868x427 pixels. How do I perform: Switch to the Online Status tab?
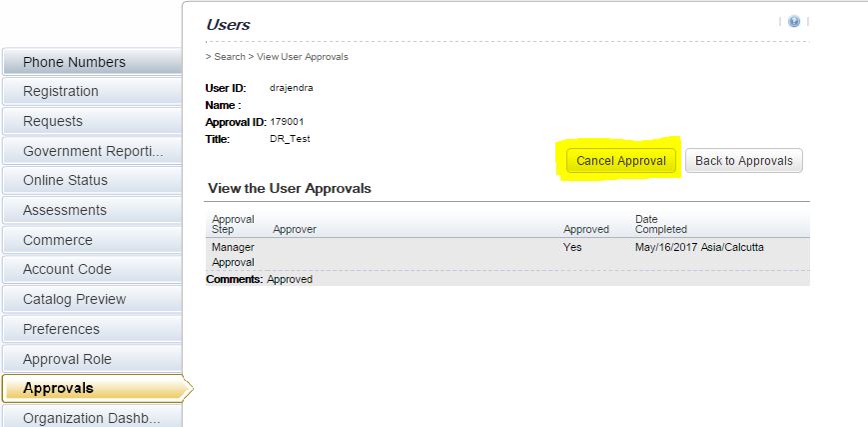point(92,180)
